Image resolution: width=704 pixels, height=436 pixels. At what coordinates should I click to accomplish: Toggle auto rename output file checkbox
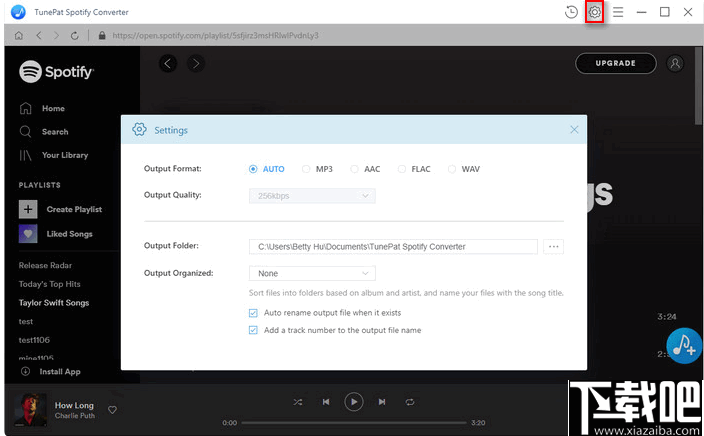click(x=253, y=313)
